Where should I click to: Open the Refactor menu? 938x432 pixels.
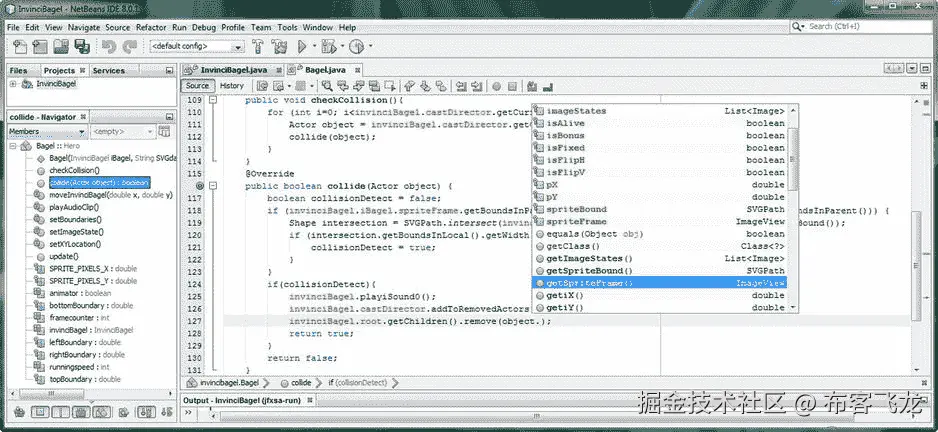point(151,28)
